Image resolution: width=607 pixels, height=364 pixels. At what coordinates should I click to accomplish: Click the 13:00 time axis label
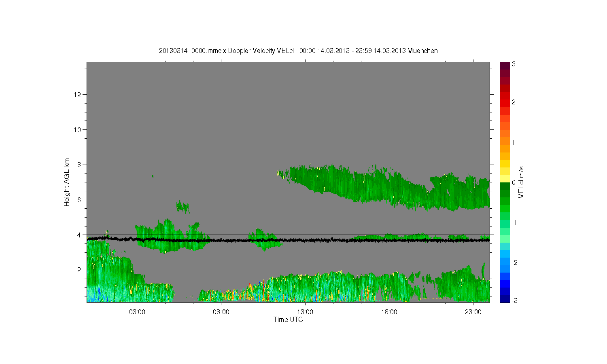(x=305, y=312)
